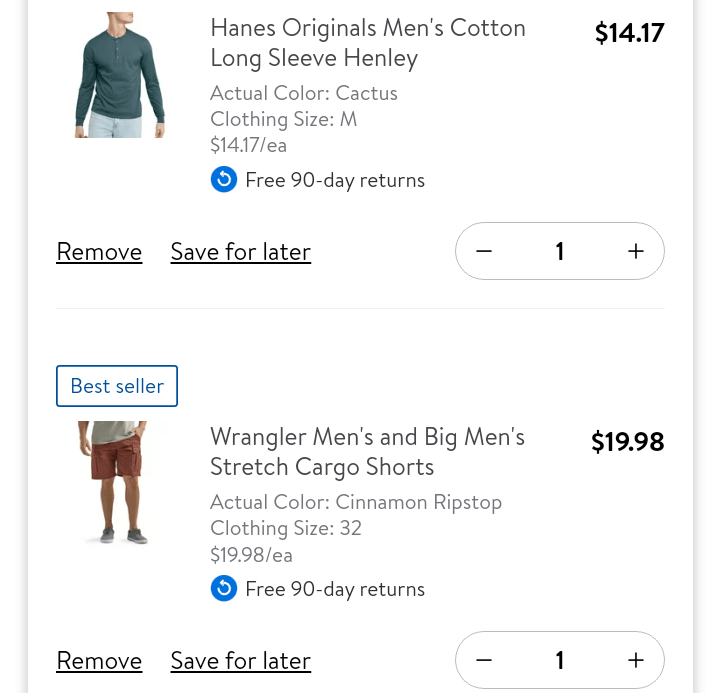Viewport: 720px width, 693px height.
Task: Save the Wrangler Cargo Shorts for later
Action: (x=240, y=661)
